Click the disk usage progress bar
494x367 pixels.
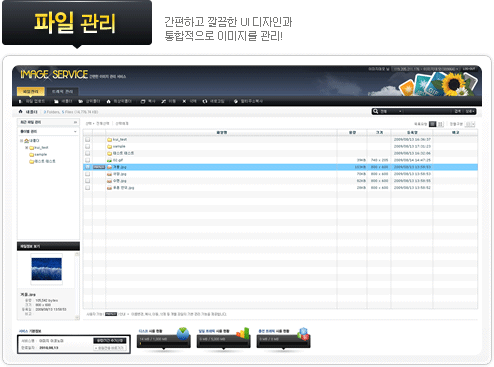[163, 343]
